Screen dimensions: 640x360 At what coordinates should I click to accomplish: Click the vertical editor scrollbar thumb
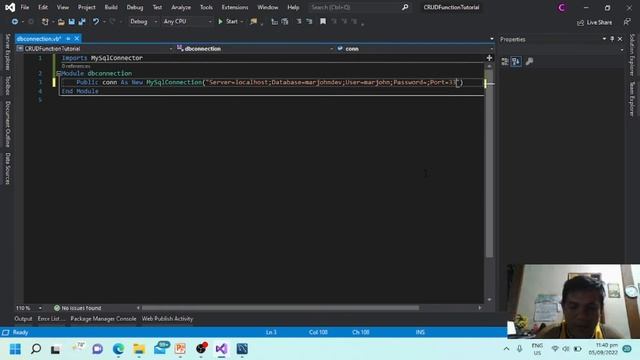[489, 163]
